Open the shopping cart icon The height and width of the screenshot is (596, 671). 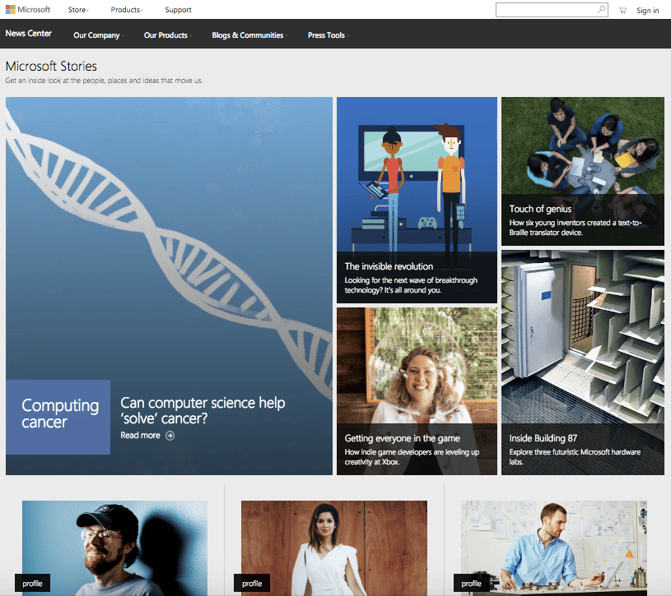click(x=623, y=10)
